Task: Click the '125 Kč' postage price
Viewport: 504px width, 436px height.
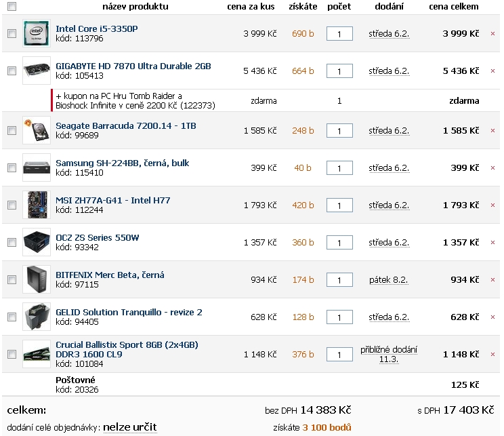Action: pos(465,385)
